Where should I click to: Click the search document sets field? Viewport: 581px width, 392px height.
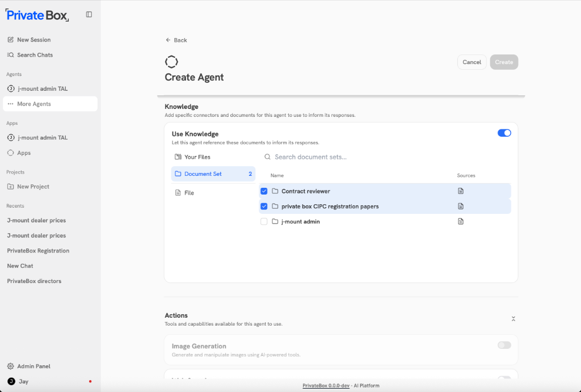click(x=318, y=157)
